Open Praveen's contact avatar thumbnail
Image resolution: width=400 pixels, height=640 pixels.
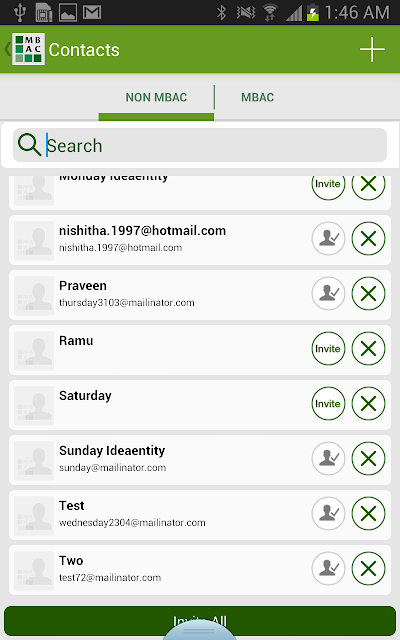34,296
